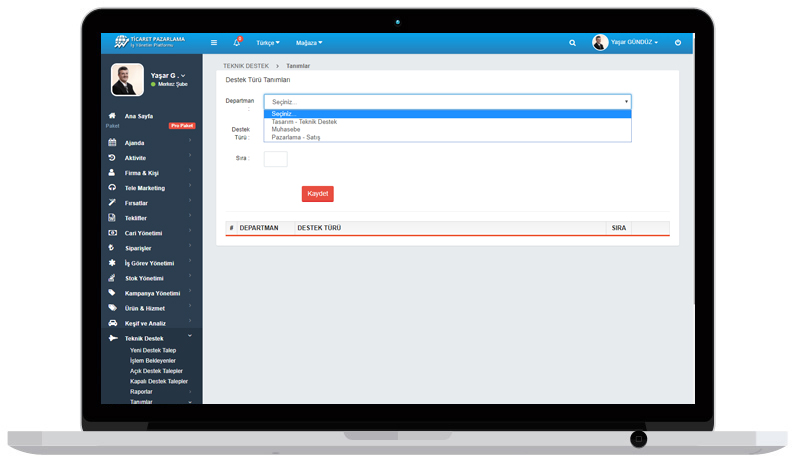The image size is (800, 463).
Task: Select Tasarım - Teknik Destek option
Action: click(x=447, y=122)
